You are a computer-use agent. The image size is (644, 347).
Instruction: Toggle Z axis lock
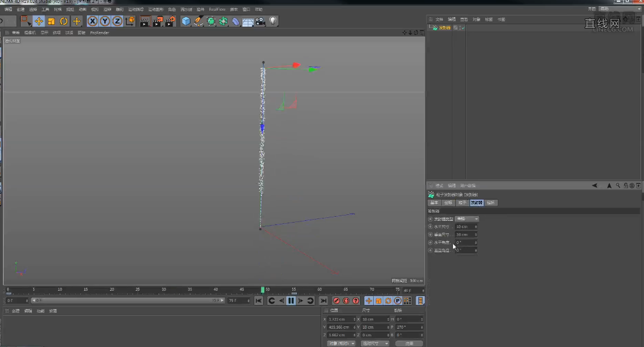[x=117, y=21]
